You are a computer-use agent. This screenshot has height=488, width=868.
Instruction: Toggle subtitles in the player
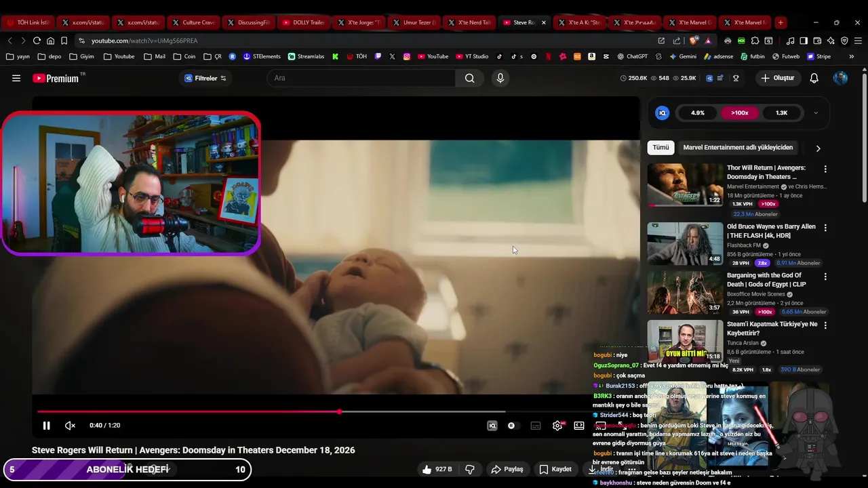[x=536, y=426]
